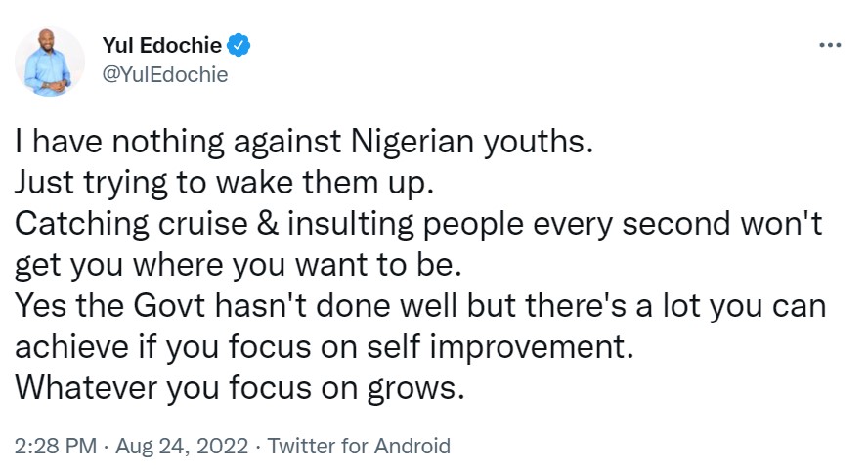Click the line about Nigerian youths
Viewport: 868px width, 472px height.
click(x=304, y=144)
